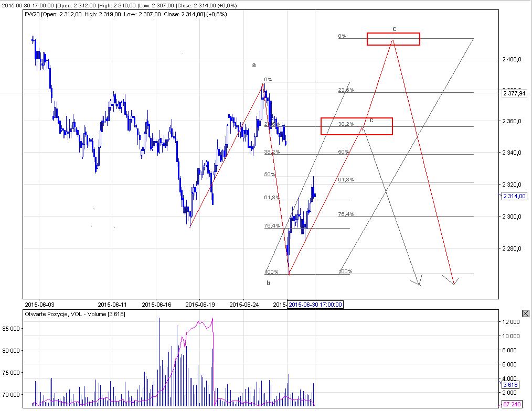Select the wave label 'a' above the peak
Screen dimensions: 532x411
254,65
